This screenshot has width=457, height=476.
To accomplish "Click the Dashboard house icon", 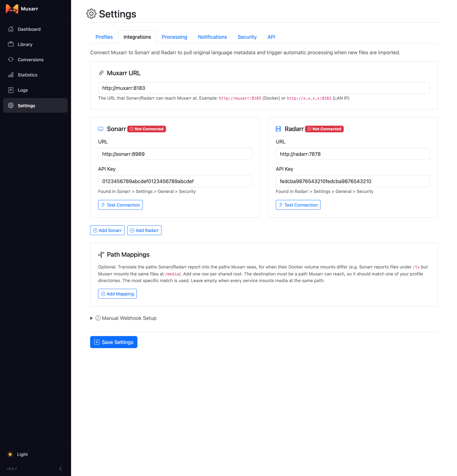I will (11, 29).
